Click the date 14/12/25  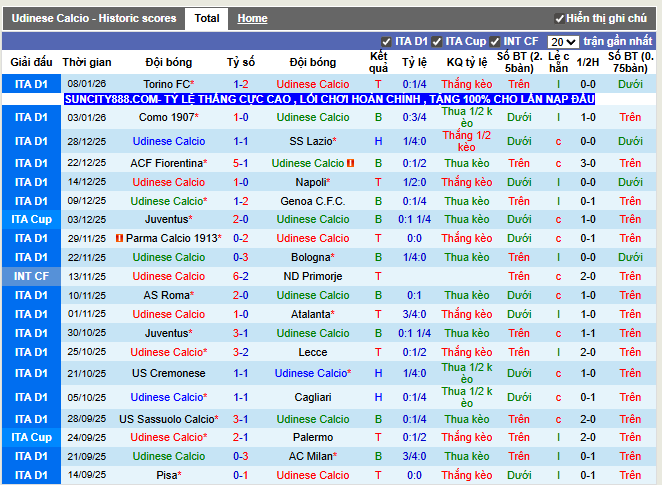87,182
